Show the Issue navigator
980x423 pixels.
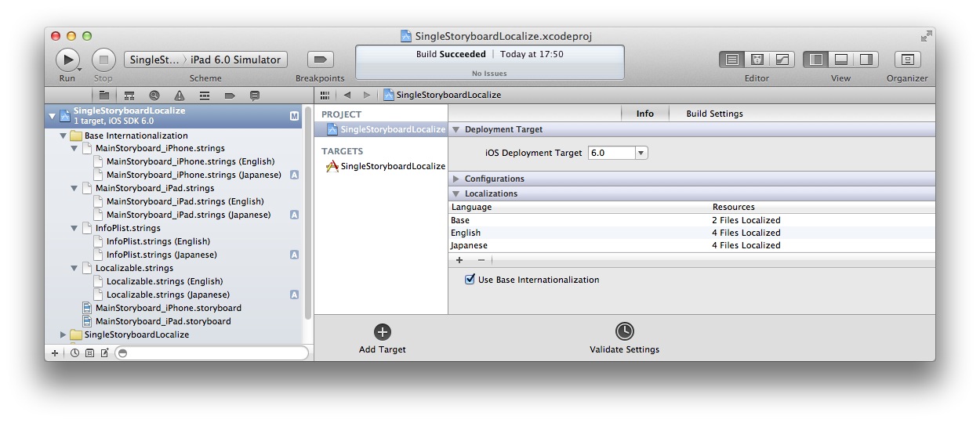point(180,96)
